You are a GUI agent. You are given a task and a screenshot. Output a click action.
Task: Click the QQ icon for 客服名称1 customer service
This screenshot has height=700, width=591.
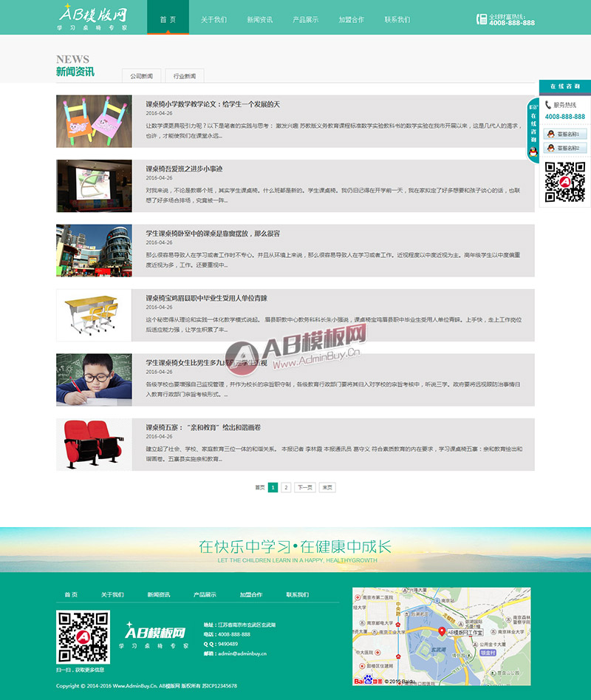coord(551,134)
